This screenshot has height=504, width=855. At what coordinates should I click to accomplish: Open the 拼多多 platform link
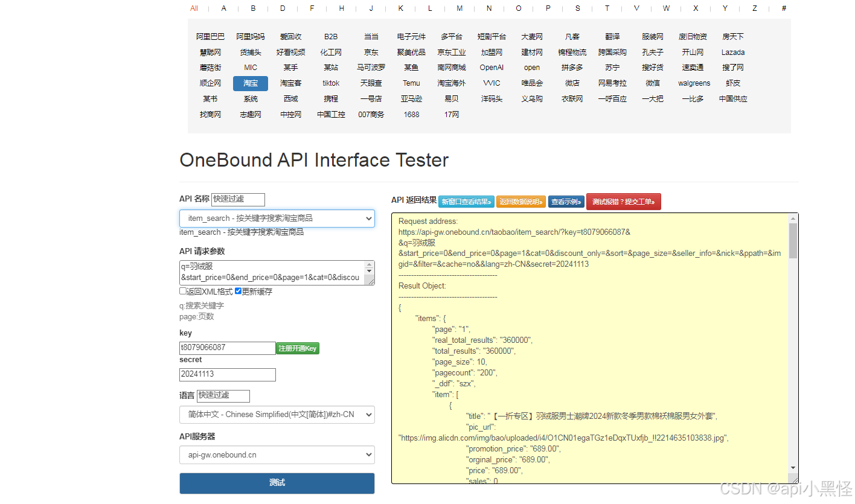[x=572, y=68]
